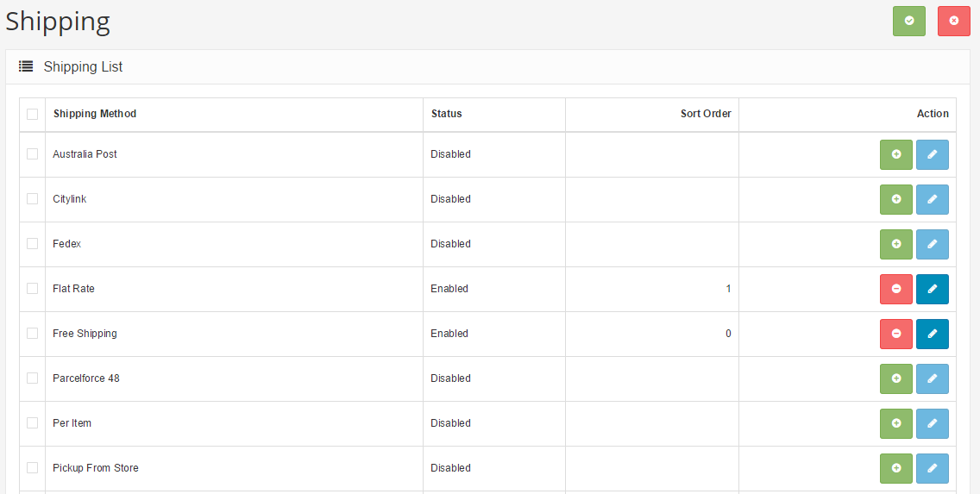This screenshot has width=980, height=494.
Task: Edit the Pickup From Store method
Action: pyautogui.click(x=933, y=468)
